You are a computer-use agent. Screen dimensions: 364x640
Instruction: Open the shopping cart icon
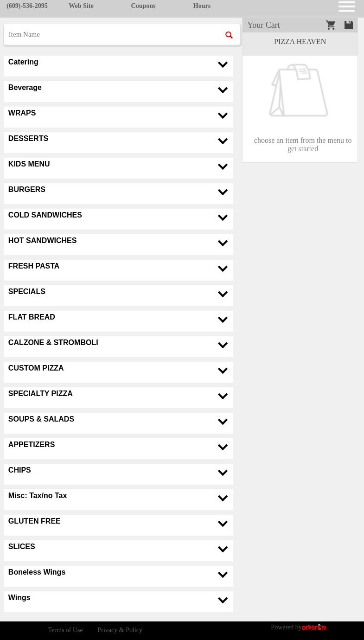tap(331, 25)
